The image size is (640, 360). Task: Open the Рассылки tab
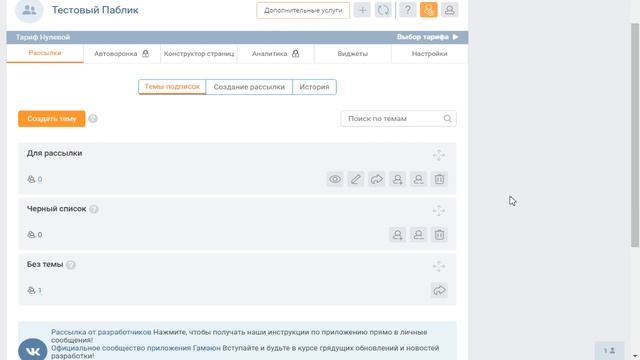pos(45,53)
